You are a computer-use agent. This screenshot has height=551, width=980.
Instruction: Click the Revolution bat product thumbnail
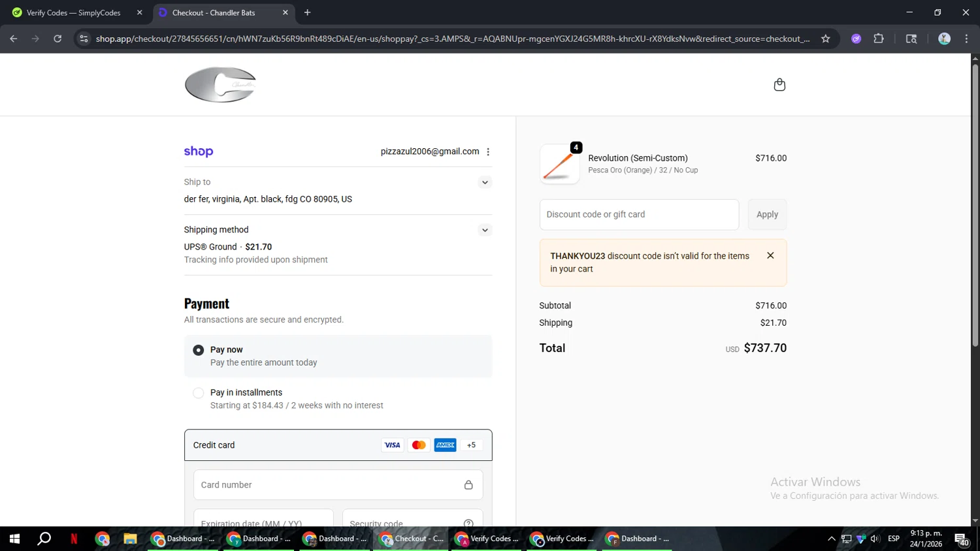click(560, 164)
